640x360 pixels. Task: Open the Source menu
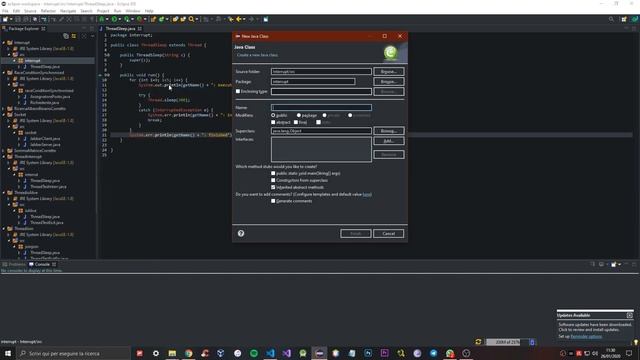pos(30,11)
